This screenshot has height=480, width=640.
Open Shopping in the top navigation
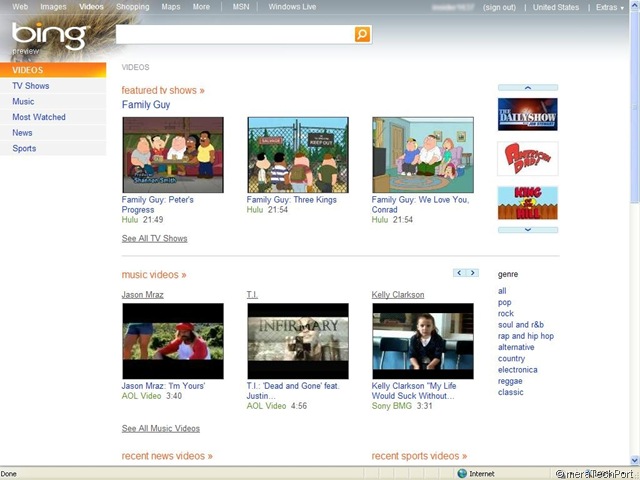pos(133,7)
